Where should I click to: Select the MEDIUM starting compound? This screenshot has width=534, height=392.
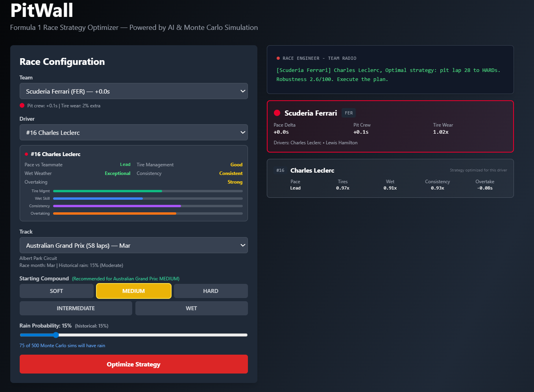[134, 291]
